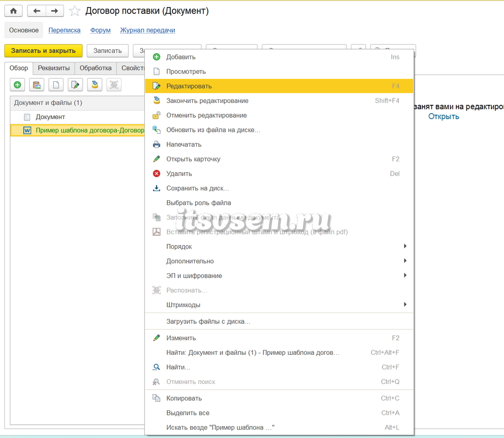
Task: Click Записать и закрыть button
Action: coord(43,51)
